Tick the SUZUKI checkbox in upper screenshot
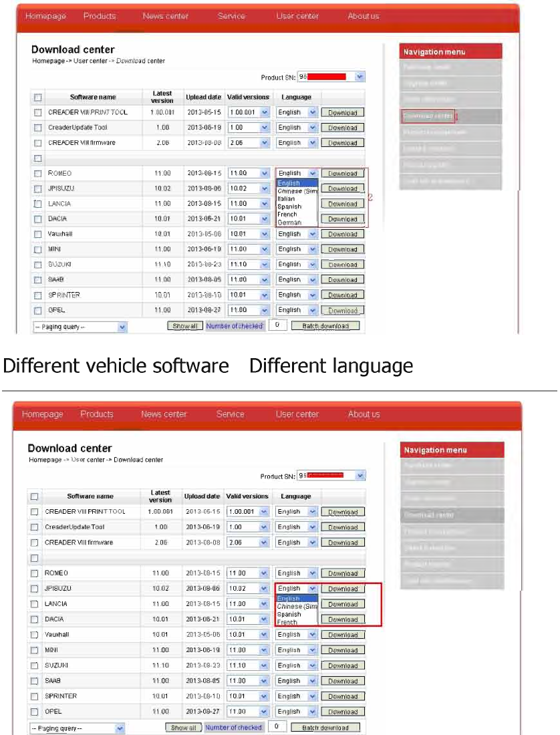The image size is (560, 735). pos(38,265)
